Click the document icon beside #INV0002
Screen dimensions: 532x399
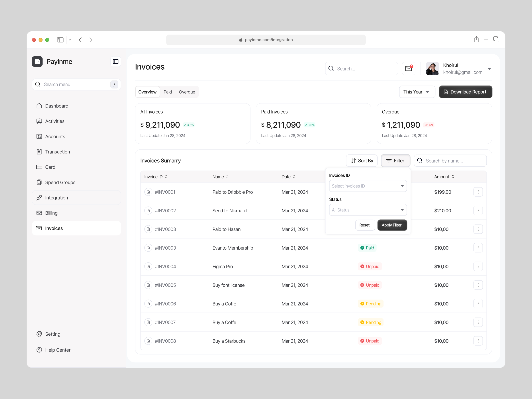pyautogui.click(x=148, y=210)
